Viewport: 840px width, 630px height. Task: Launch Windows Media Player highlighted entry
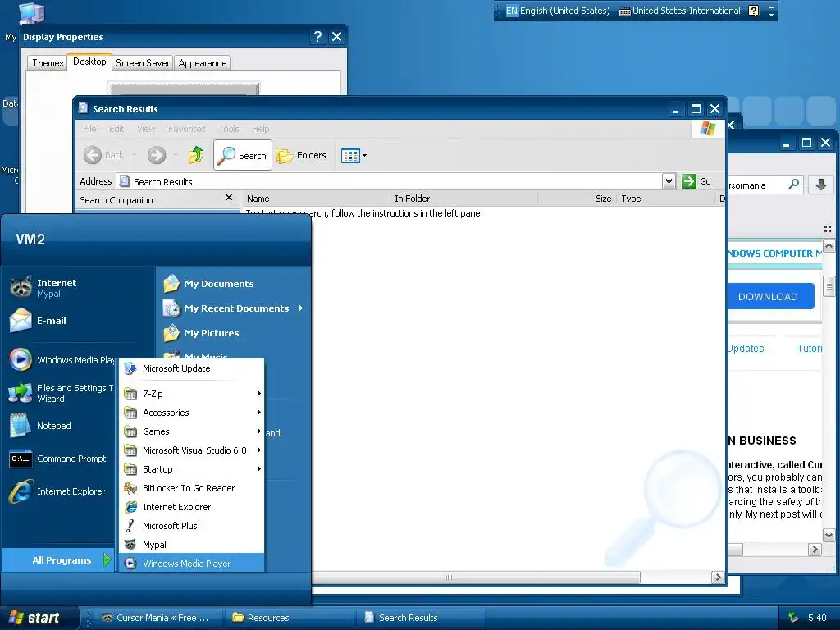tap(191, 564)
